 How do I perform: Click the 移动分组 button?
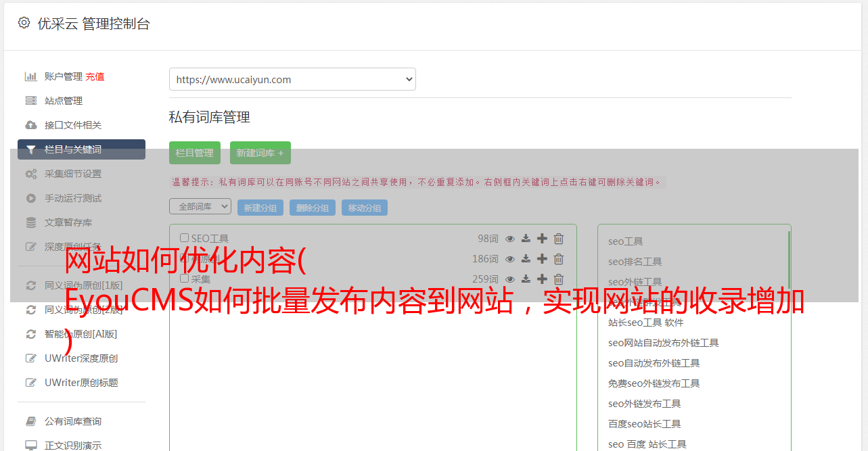365,208
